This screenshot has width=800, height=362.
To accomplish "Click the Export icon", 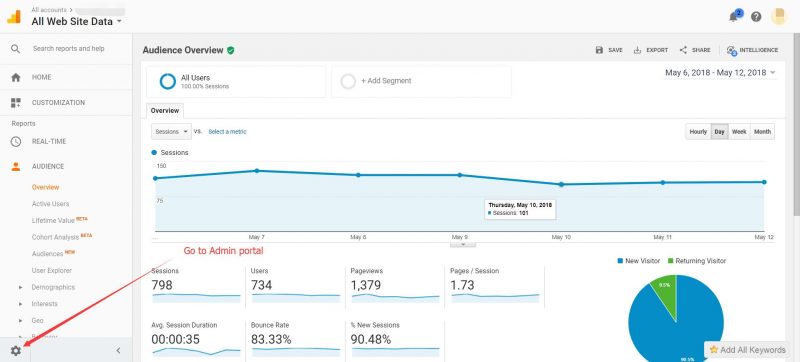I will (x=637, y=50).
